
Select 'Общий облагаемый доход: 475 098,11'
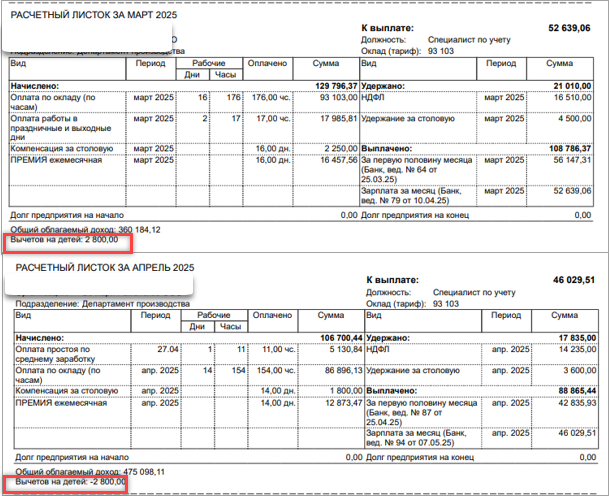click(90, 472)
